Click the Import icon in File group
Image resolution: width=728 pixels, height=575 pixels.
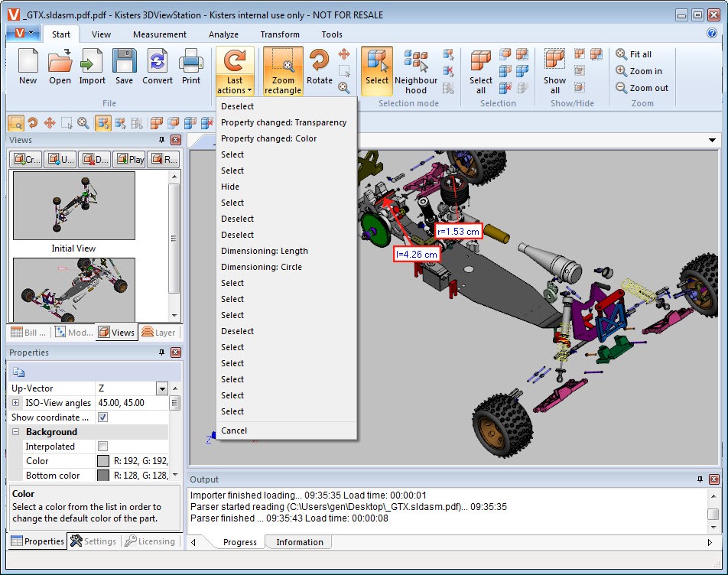(x=92, y=67)
